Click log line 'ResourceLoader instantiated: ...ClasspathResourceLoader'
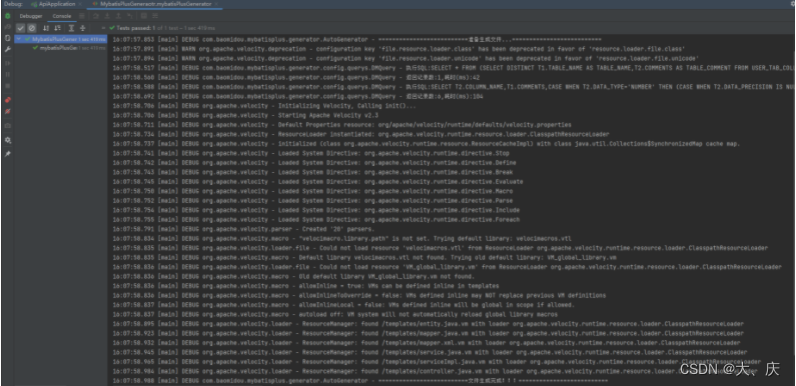Viewport: 796px width, 386px height. click(361, 134)
